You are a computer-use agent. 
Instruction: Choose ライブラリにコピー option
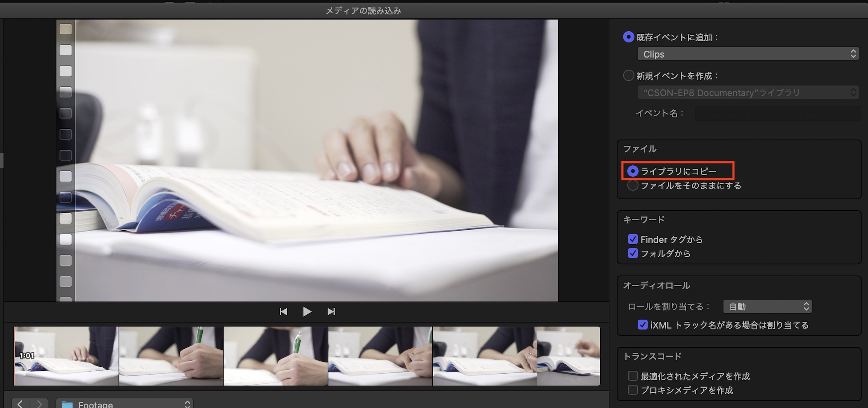(633, 171)
